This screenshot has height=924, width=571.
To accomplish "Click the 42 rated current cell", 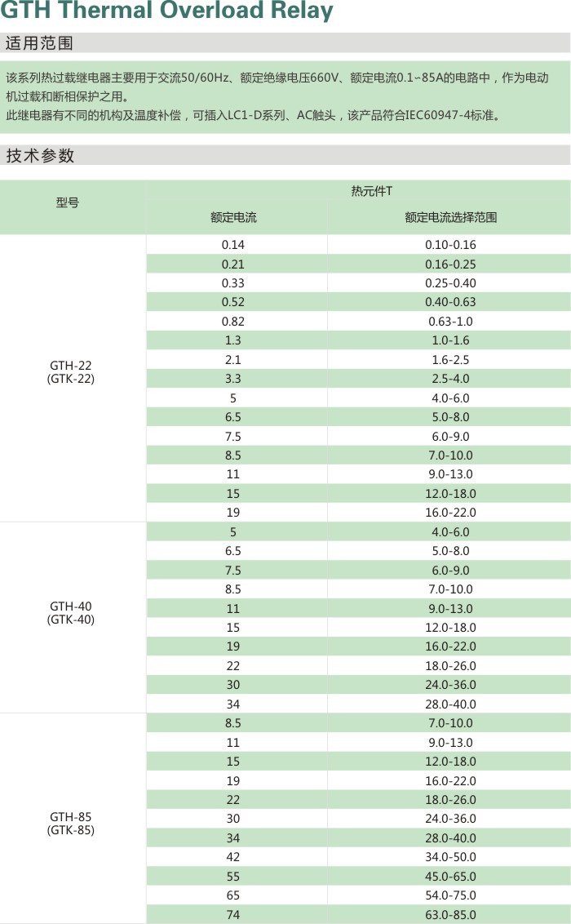I will 233,857.
